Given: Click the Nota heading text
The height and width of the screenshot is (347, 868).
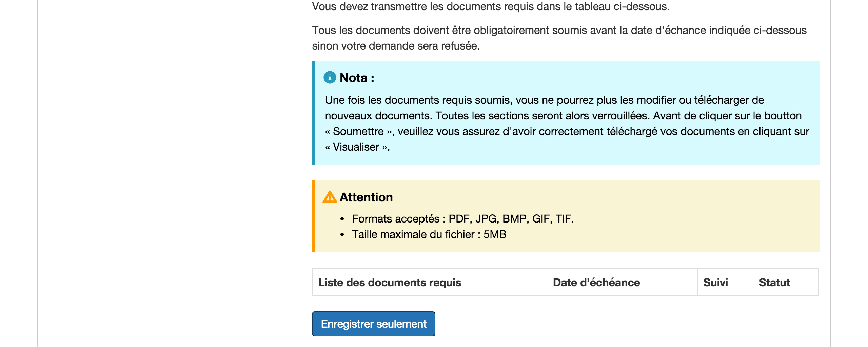Looking at the screenshot, I should [357, 78].
